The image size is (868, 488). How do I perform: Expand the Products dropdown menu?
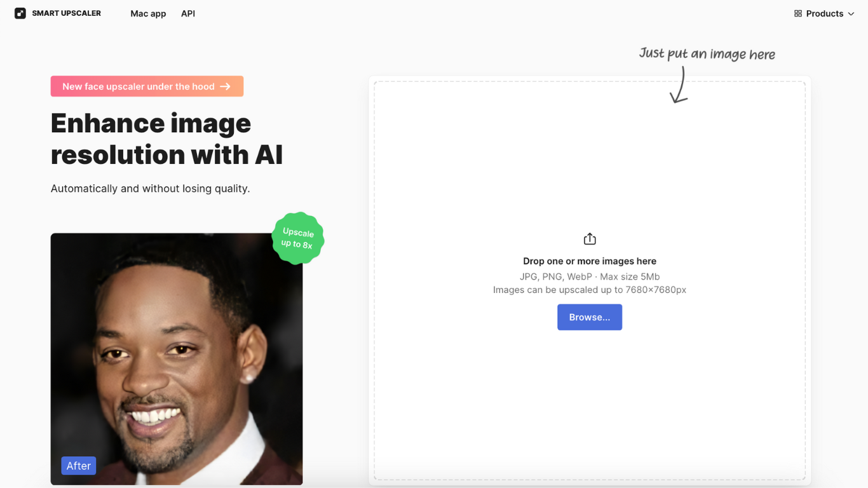tap(824, 13)
